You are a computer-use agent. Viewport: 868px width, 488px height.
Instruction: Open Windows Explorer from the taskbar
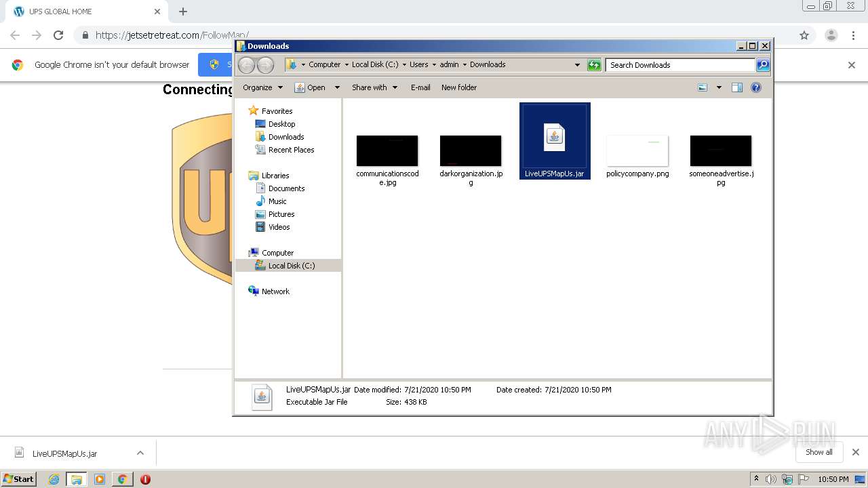click(x=77, y=479)
